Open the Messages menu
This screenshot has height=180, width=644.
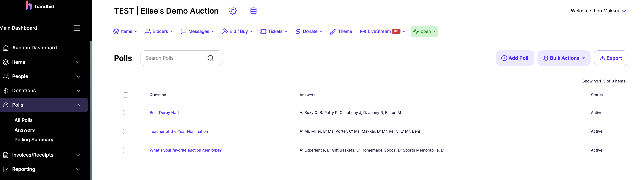pos(197,31)
